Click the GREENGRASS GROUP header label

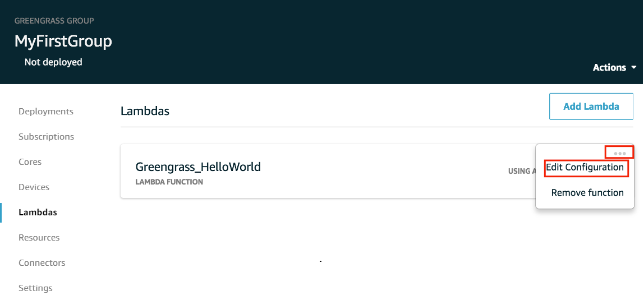click(x=54, y=21)
